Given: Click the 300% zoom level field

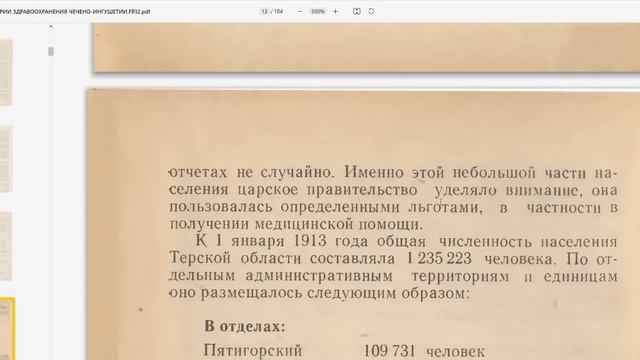Looking at the screenshot, I should 318,11.
